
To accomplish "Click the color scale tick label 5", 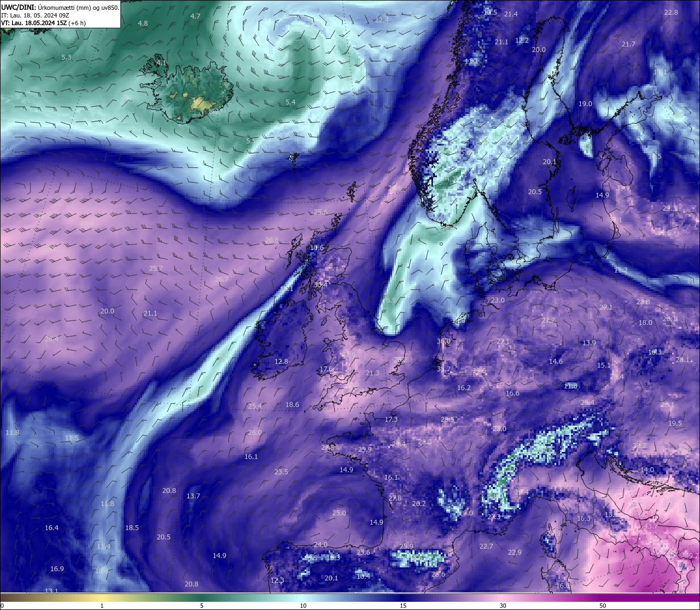I will click(x=202, y=606).
